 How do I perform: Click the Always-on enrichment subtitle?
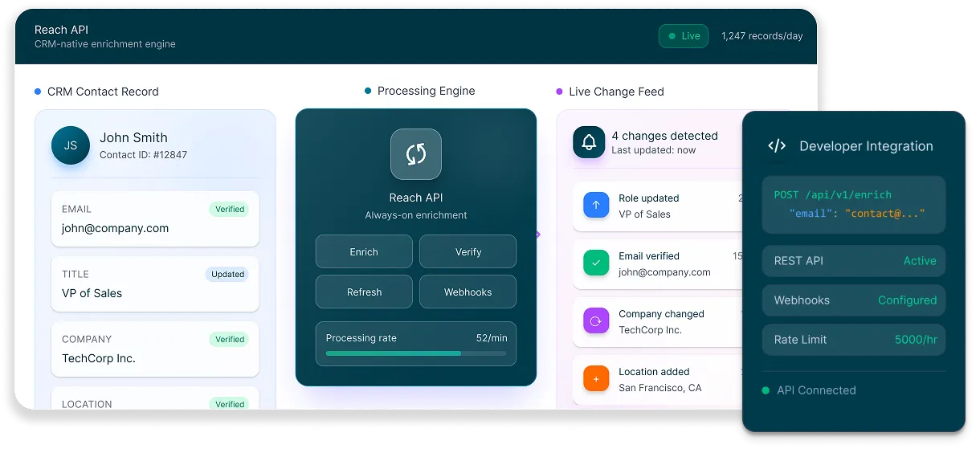pyautogui.click(x=416, y=215)
